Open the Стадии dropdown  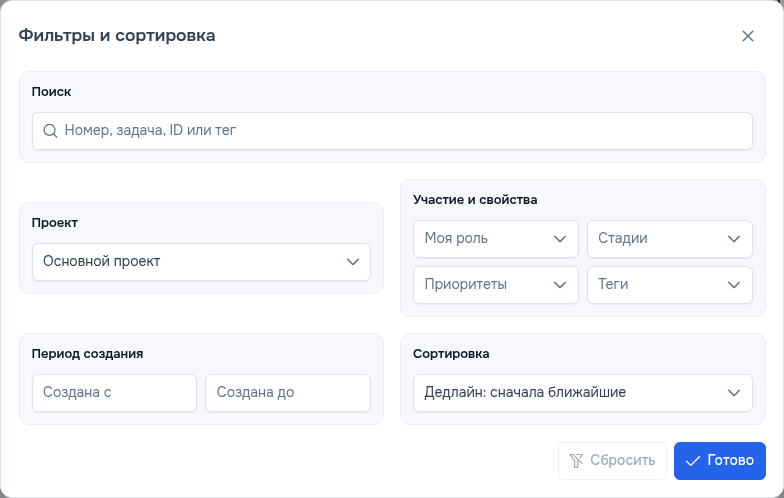point(670,239)
